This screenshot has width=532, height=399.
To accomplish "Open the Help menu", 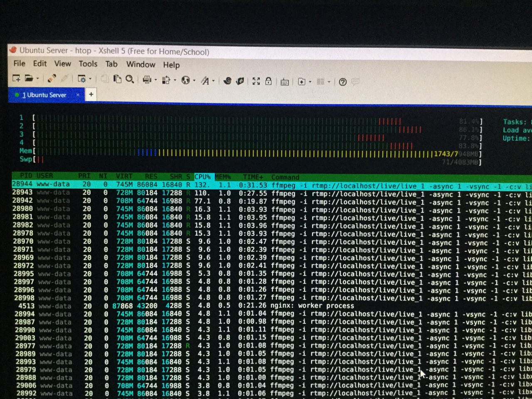I will tap(171, 65).
